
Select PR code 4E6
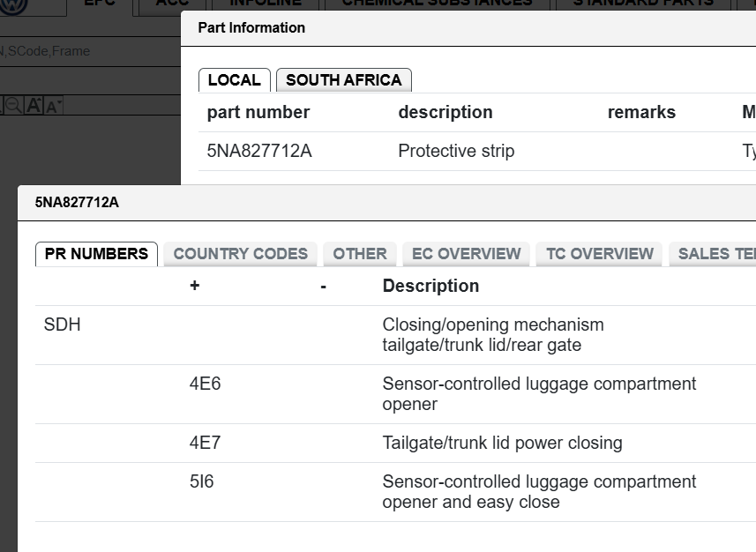(205, 384)
